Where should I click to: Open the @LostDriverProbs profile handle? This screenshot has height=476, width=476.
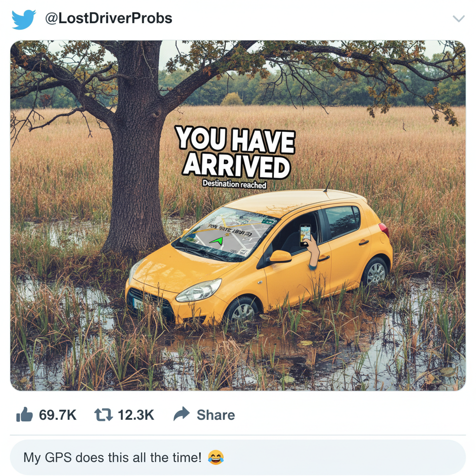108,19
